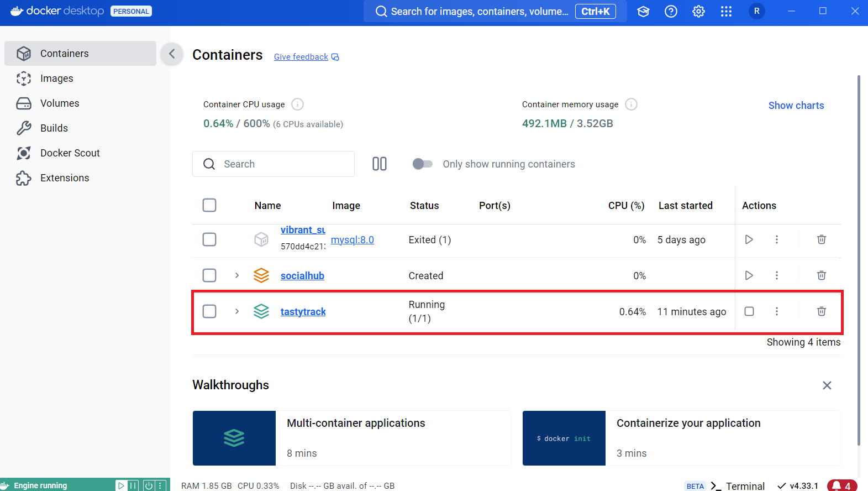Image resolution: width=868 pixels, height=491 pixels.
Task: Click the PERSONAL plan badge
Action: point(131,11)
